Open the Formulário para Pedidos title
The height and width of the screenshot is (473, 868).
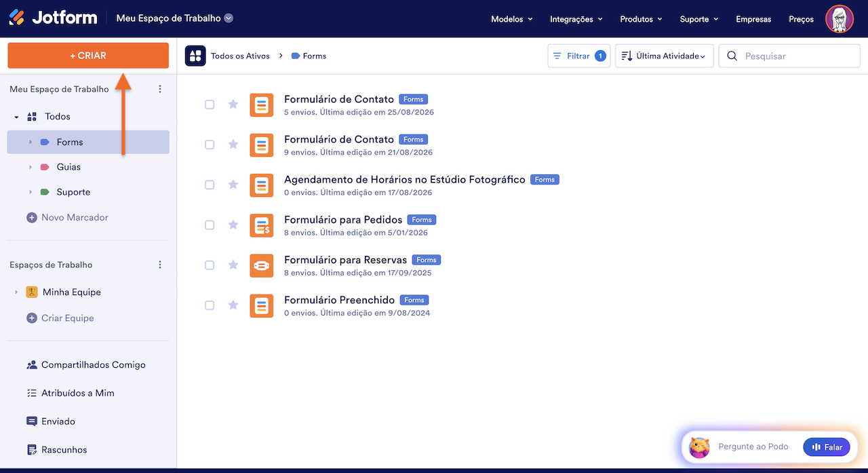pos(343,220)
